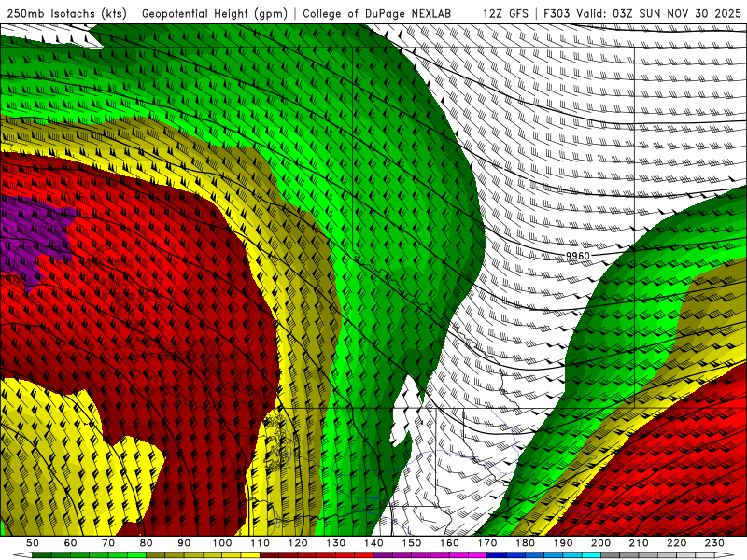Click the brightest yellow swatch in the colorbar
The height and width of the screenshot is (560, 747).
(x=250, y=555)
